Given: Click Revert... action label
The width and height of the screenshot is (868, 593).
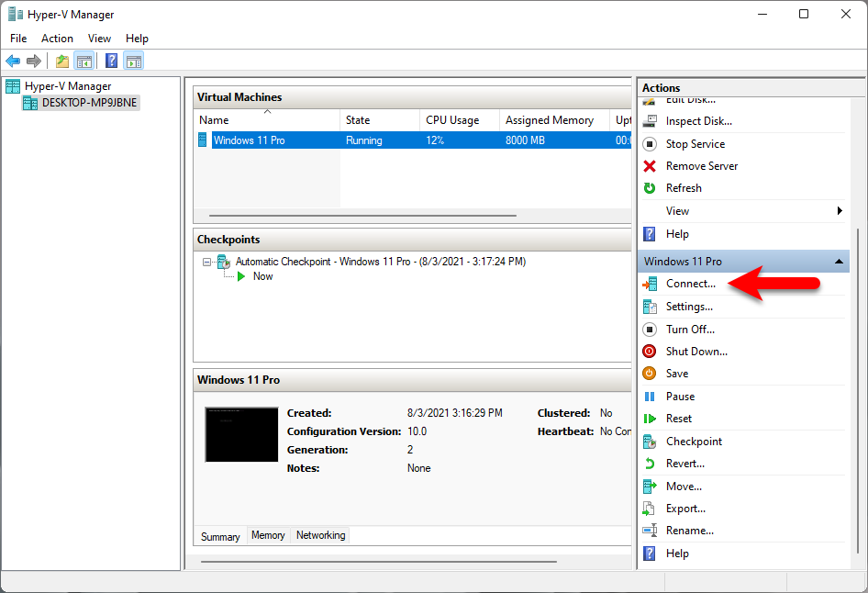Looking at the screenshot, I should 684,464.
